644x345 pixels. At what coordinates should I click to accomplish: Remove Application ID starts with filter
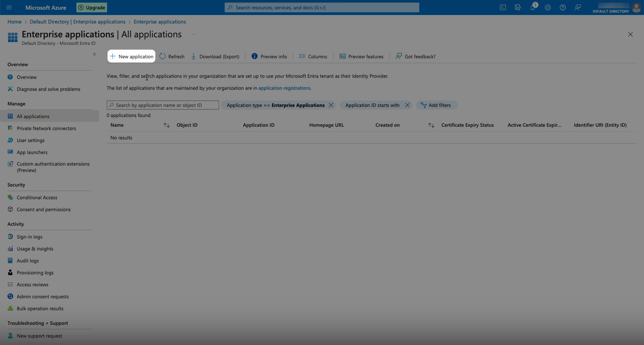click(407, 105)
